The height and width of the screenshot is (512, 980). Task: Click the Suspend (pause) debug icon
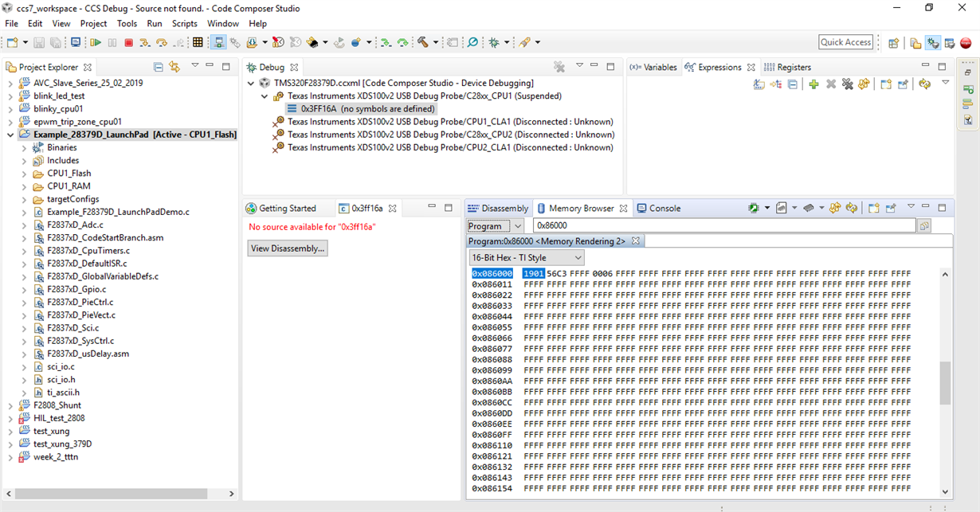click(112, 42)
